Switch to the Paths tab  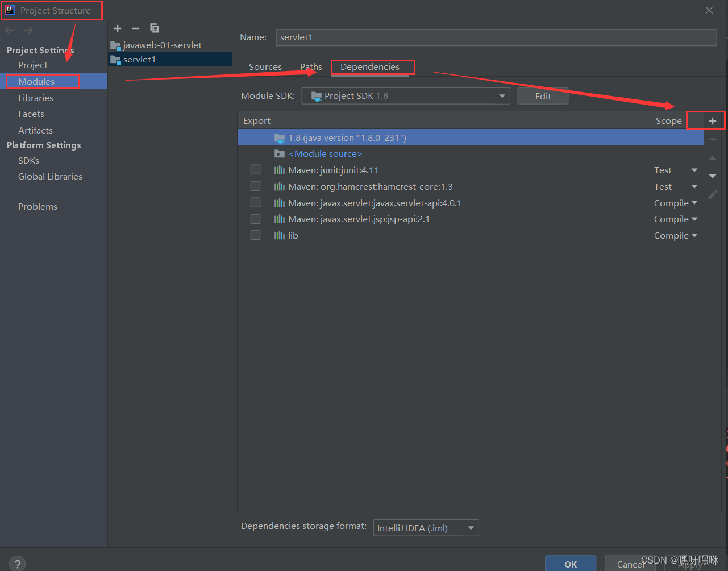coord(311,67)
